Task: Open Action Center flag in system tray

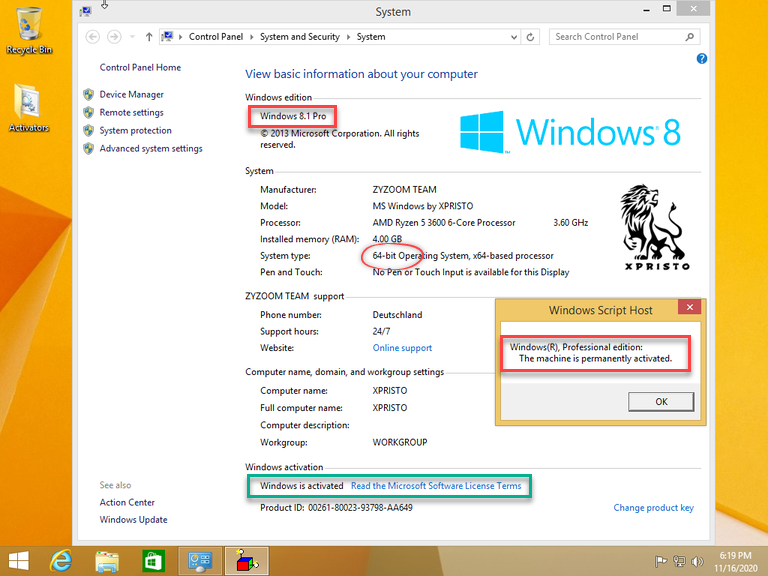Action: click(x=661, y=562)
